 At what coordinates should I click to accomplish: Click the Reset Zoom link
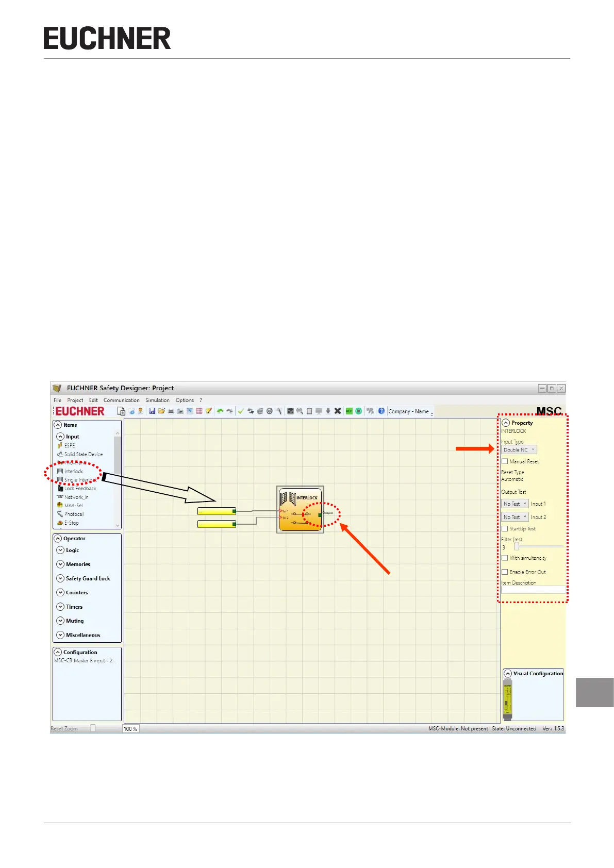pyautogui.click(x=64, y=728)
